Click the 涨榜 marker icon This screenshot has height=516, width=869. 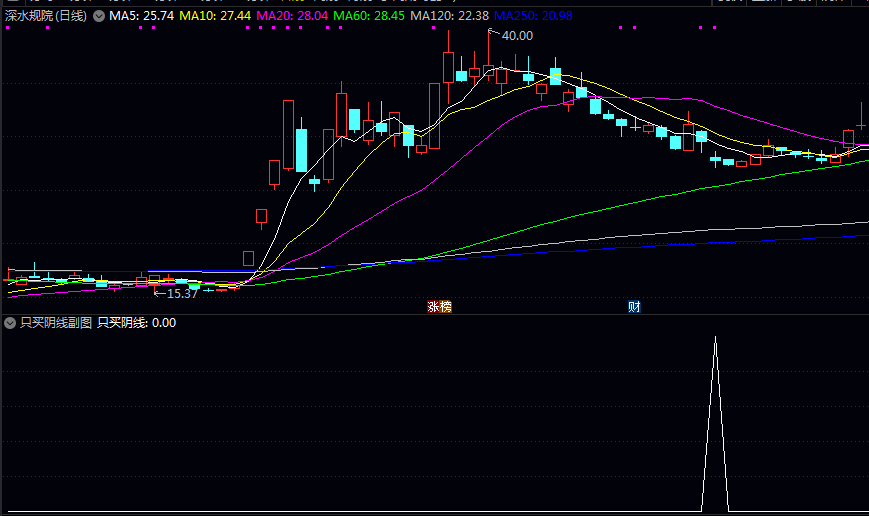(x=439, y=306)
